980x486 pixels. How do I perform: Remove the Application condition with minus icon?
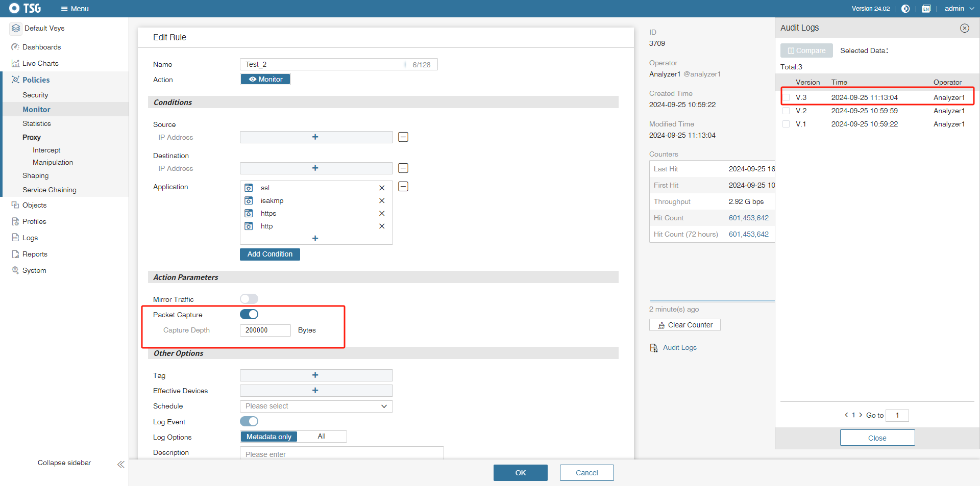pyautogui.click(x=403, y=187)
